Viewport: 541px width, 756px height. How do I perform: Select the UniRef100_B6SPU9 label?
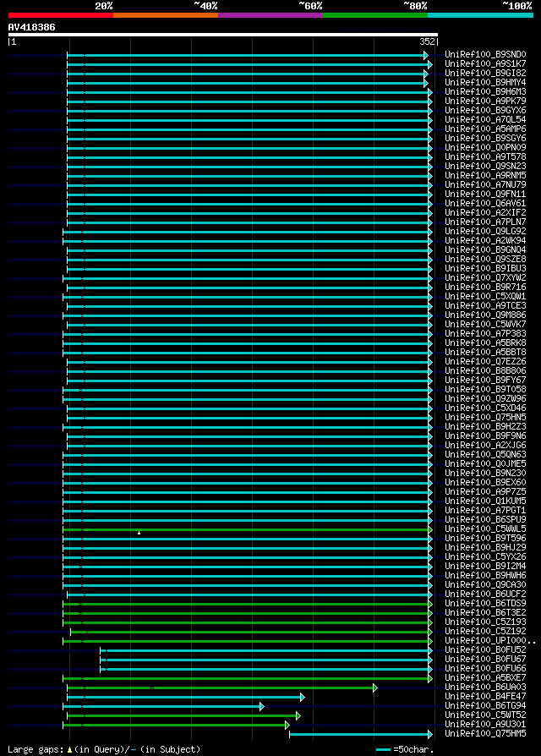(x=485, y=520)
